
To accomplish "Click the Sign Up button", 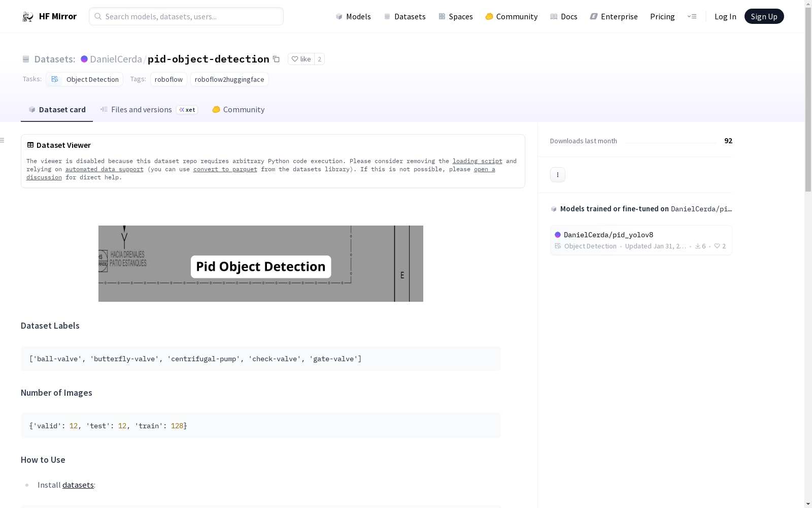I will tap(764, 16).
